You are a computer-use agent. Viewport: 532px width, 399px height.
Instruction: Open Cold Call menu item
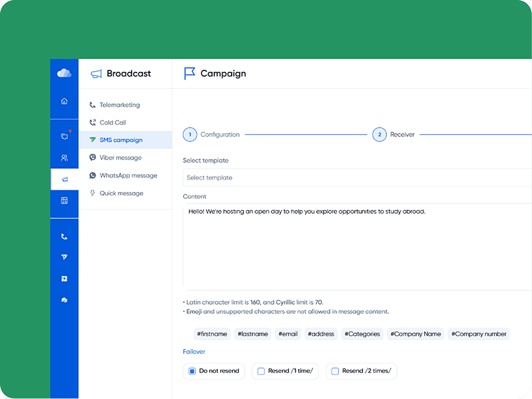point(126,122)
